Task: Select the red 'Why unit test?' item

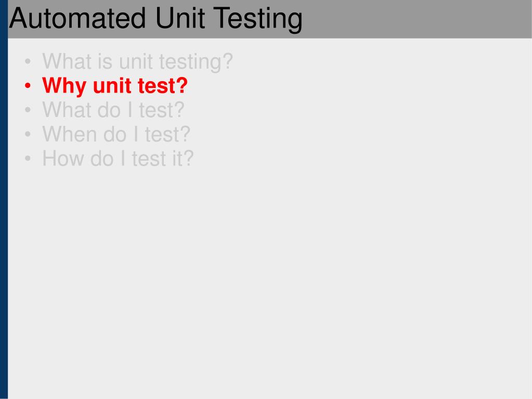Action: 115,86
